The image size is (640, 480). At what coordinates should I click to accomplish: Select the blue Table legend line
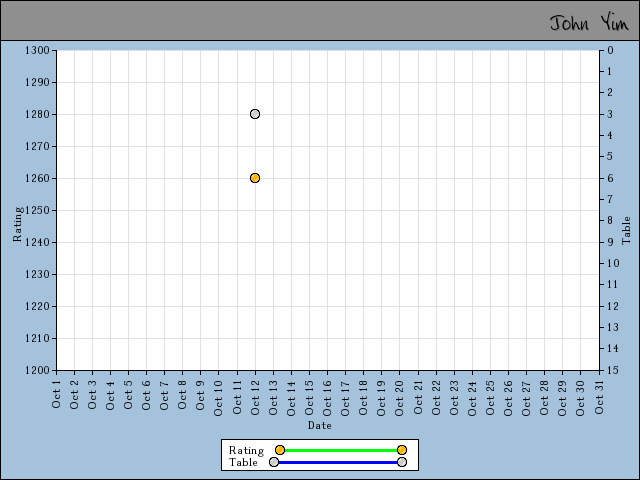click(338, 462)
